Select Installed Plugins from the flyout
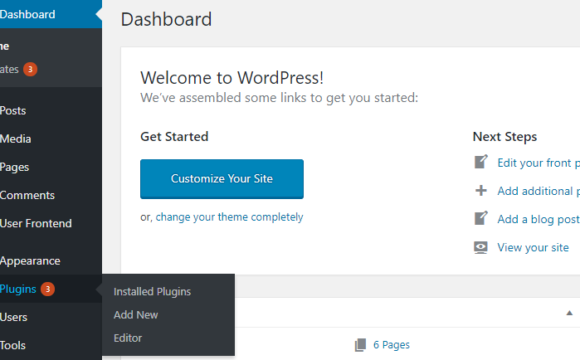 point(152,292)
